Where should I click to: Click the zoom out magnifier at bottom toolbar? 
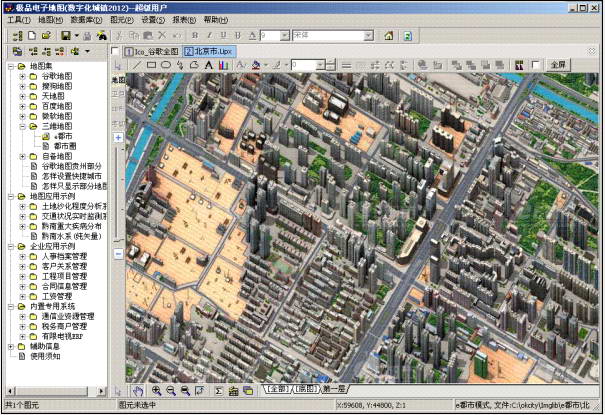(x=171, y=391)
